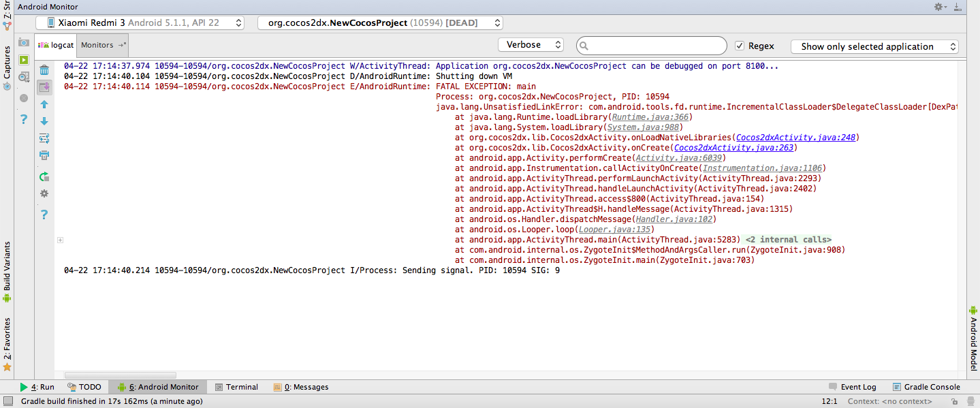Open logcat help question mark icon
This screenshot has height=408, width=980.
click(x=44, y=215)
